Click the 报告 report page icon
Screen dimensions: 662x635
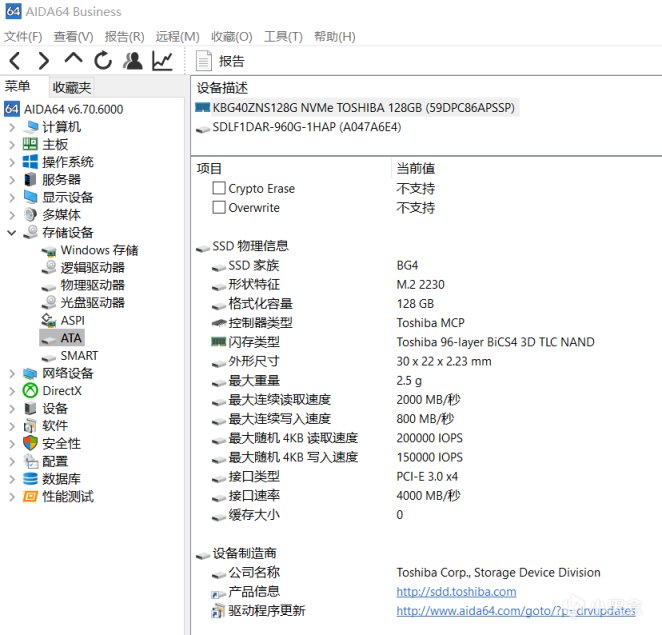[x=203, y=61]
